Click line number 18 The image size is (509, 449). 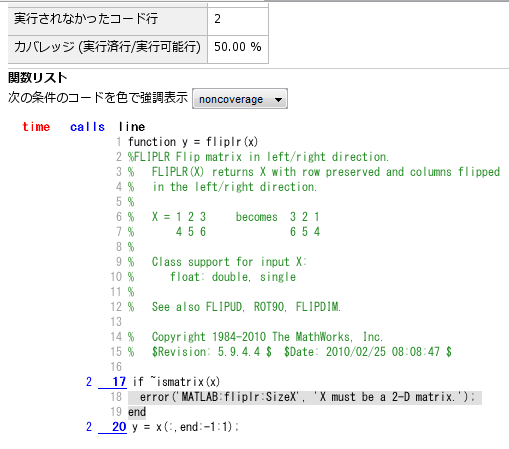(x=116, y=397)
